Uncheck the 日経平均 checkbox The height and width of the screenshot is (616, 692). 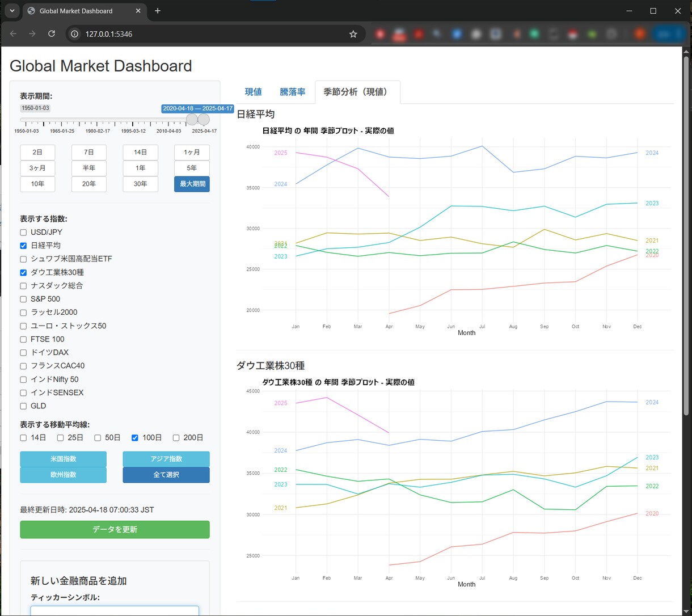[x=23, y=246]
